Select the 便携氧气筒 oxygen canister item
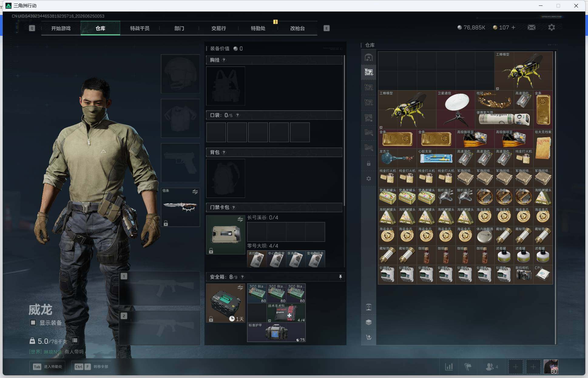 pyautogui.click(x=504, y=119)
